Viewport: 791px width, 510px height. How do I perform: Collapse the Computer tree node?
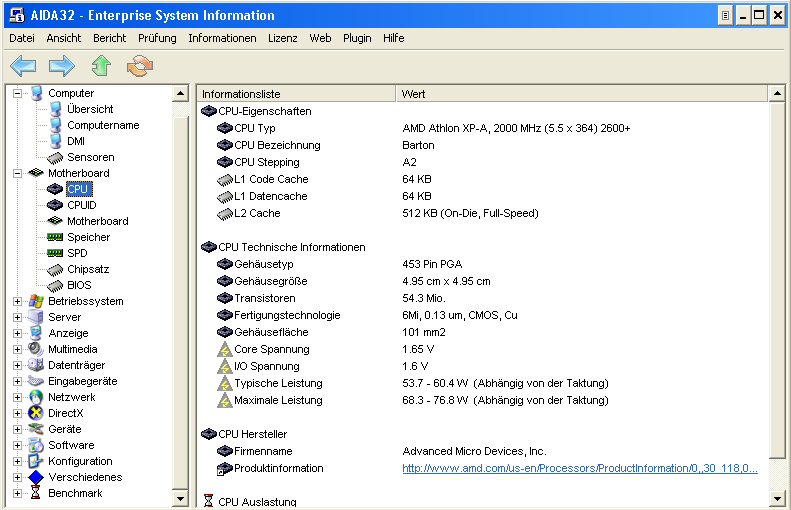point(18,93)
